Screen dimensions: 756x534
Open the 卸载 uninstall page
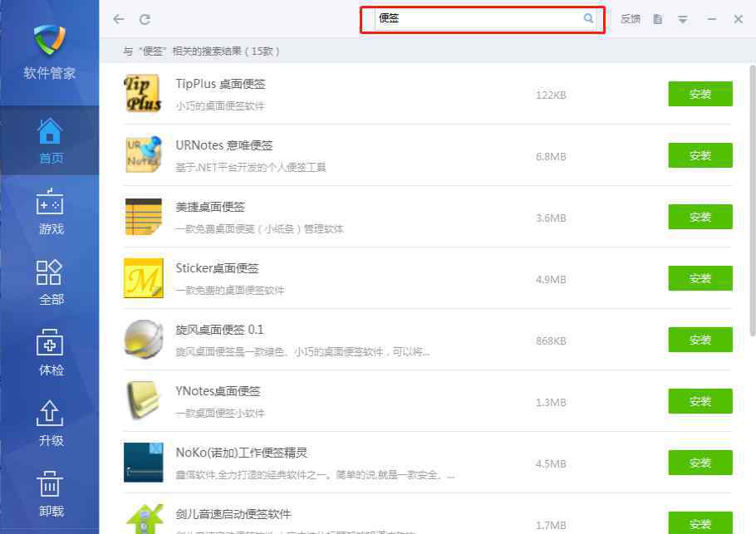(50, 494)
